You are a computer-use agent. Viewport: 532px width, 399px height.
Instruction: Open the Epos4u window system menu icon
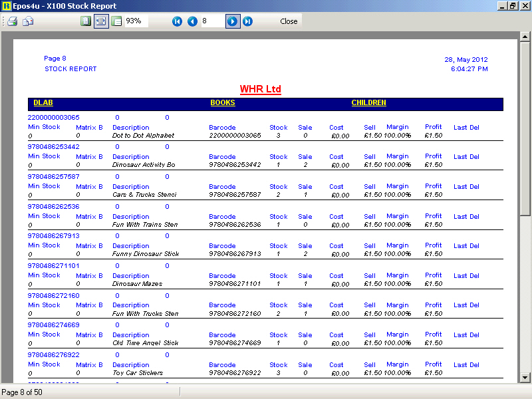pos(6,6)
